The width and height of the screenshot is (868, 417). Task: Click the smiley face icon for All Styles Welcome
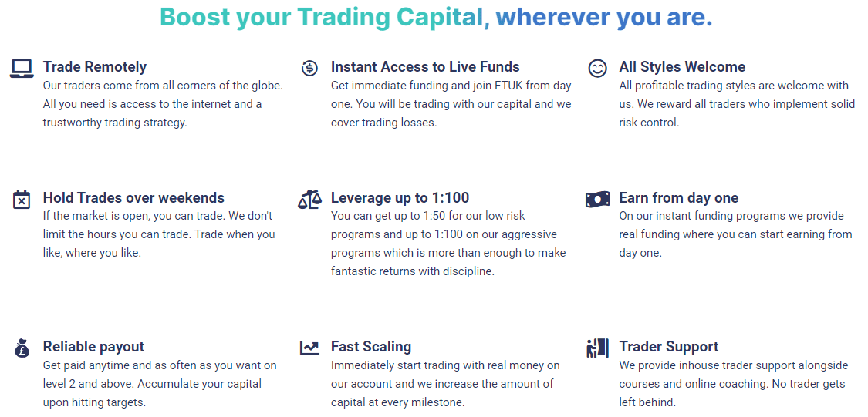pyautogui.click(x=597, y=69)
